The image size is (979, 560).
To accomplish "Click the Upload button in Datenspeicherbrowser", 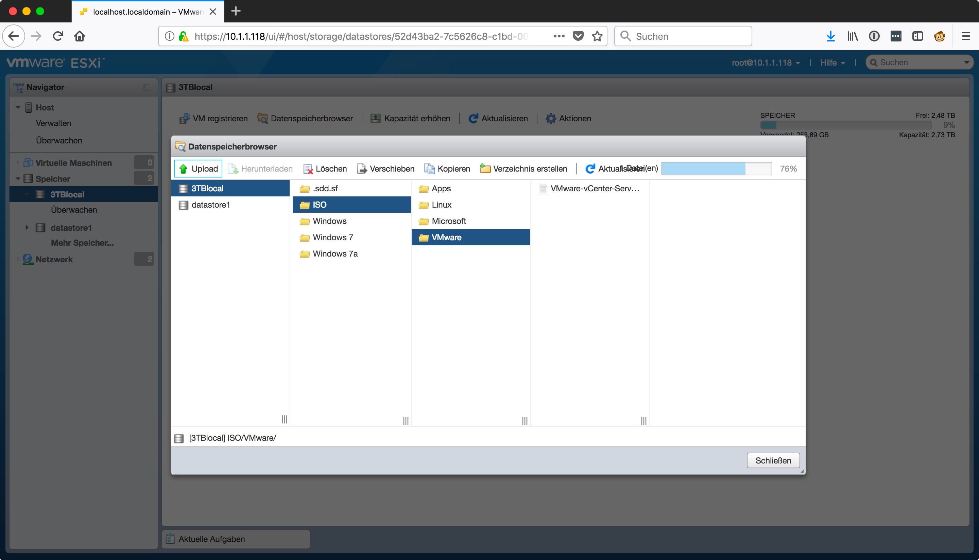I will (198, 169).
